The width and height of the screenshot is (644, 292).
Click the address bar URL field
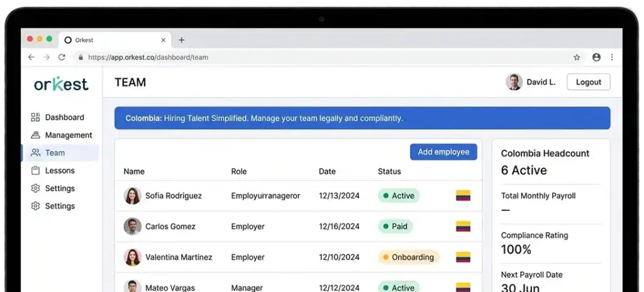(320, 57)
